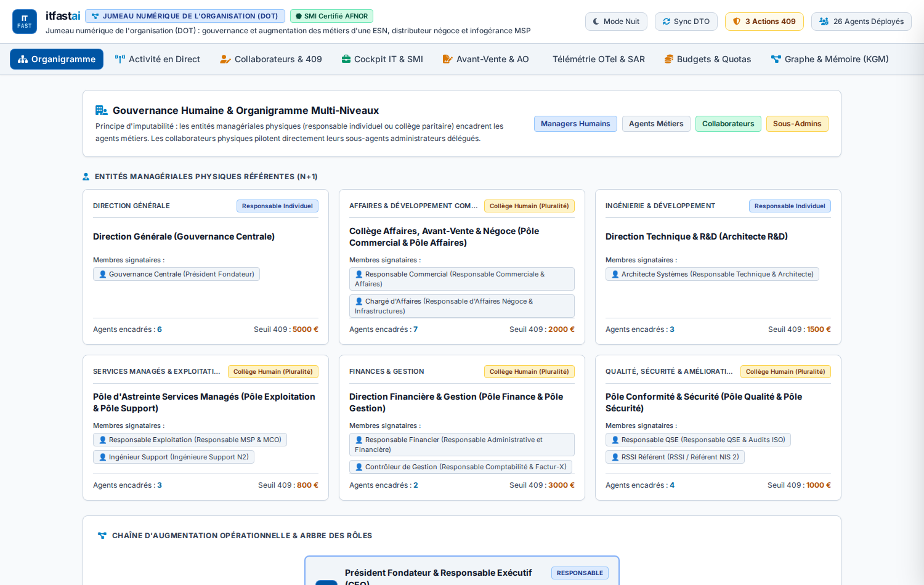This screenshot has height=585, width=924.
Task: Switch to Activité en Direct tab
Action: (158, 59)
